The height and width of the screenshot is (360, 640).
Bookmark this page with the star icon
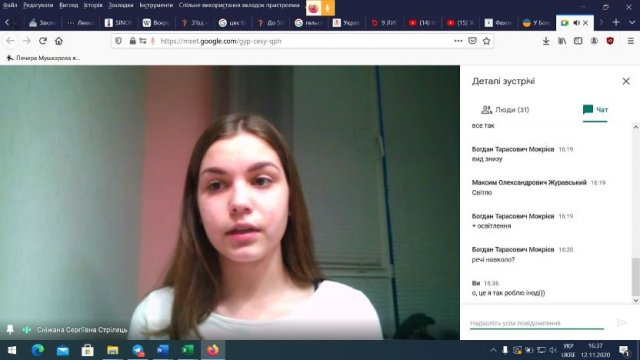click(x=486, y=41)
